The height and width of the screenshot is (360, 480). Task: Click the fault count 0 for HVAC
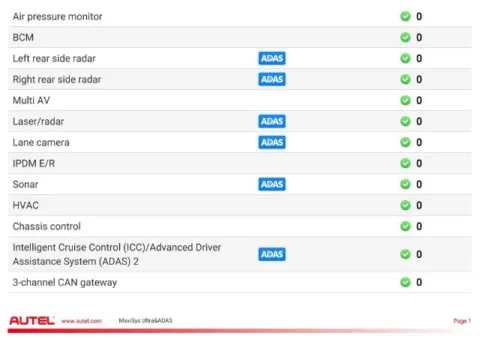click(x=419, y=205)
